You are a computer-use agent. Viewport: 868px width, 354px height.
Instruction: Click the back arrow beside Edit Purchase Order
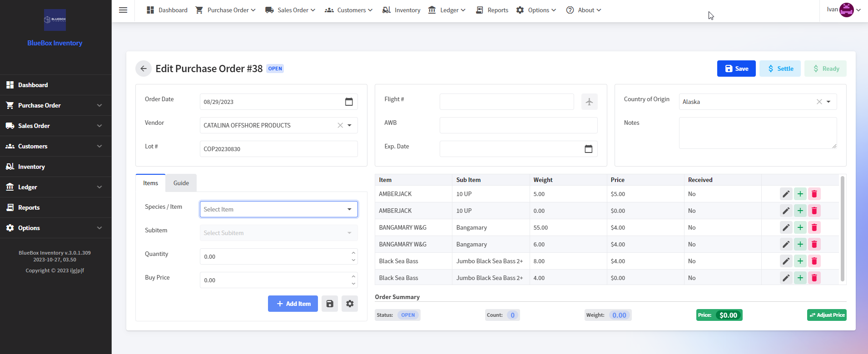click(143, 69)
